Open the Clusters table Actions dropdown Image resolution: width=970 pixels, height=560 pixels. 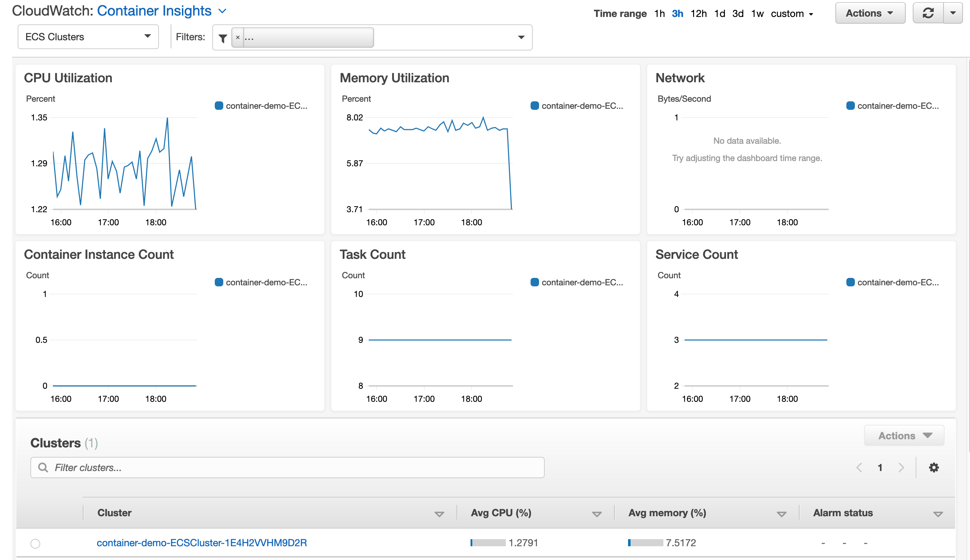[x=904, y=436]
